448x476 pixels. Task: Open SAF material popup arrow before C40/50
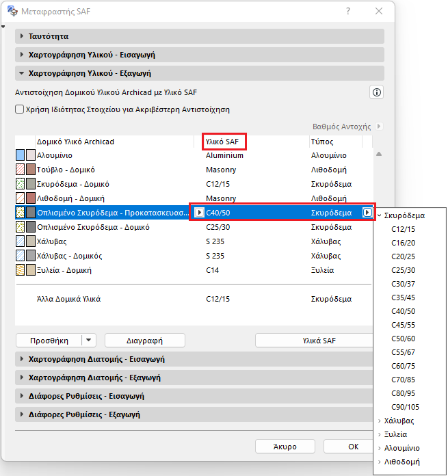(x=199, y=213)
